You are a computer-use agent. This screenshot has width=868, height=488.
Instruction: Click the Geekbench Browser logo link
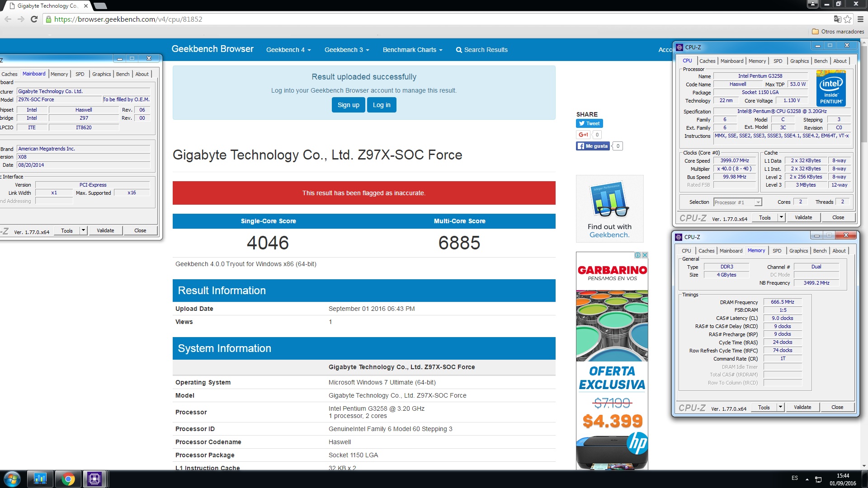[212, 49]
